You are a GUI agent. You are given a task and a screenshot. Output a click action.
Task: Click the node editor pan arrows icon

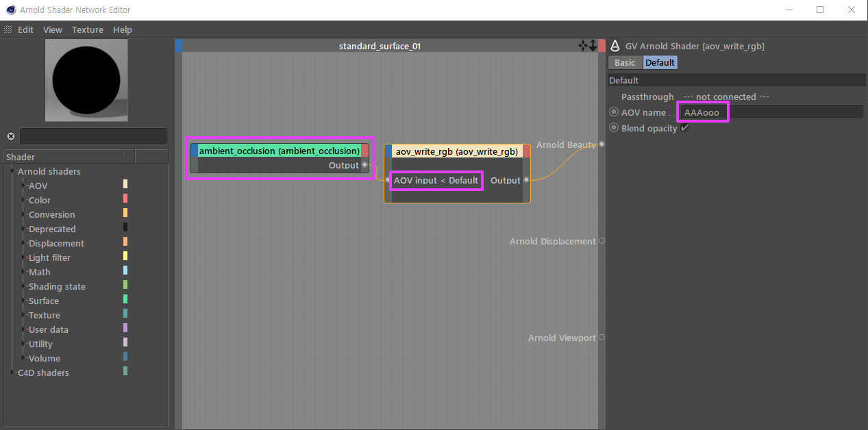(x=583, y=46)
